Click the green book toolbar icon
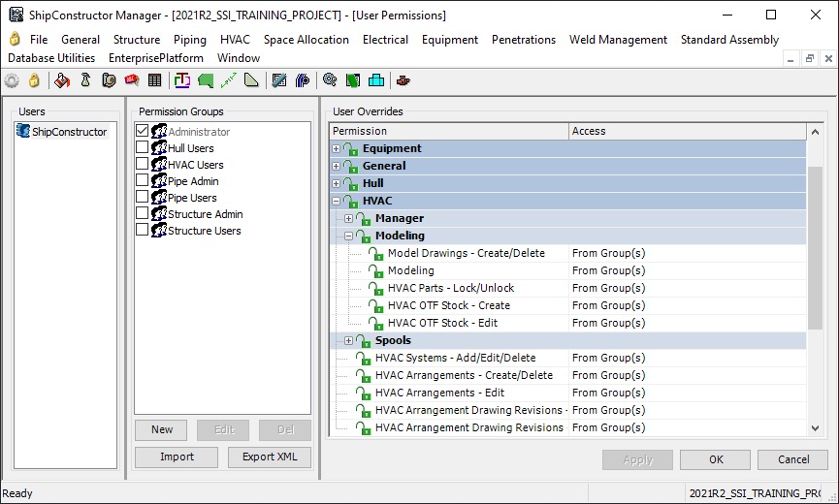This screenshot has width=839, height=504. [353, 80]
